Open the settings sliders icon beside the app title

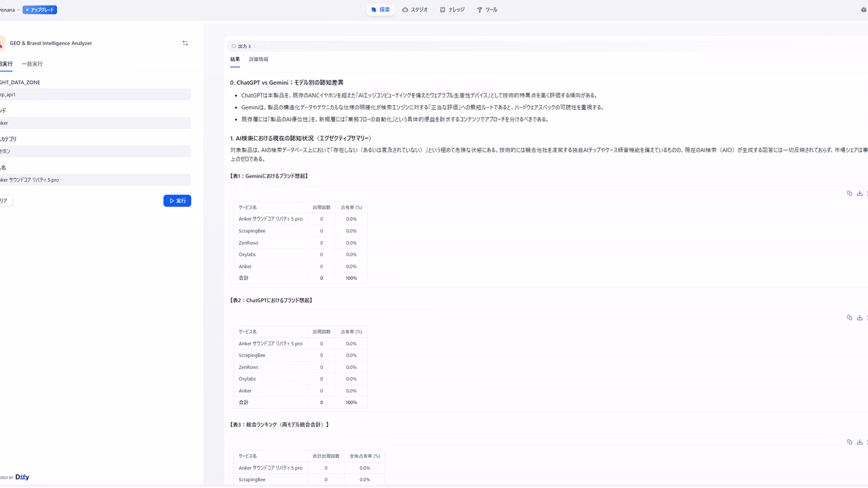click(185, 43)
